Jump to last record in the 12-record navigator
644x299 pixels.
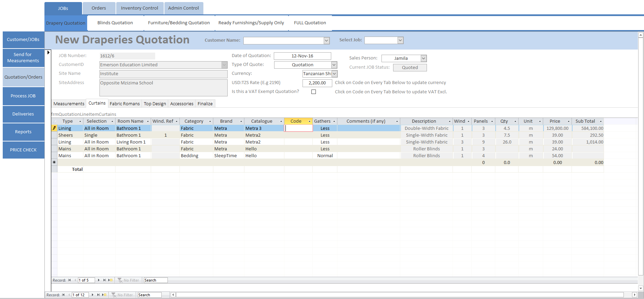98,295
